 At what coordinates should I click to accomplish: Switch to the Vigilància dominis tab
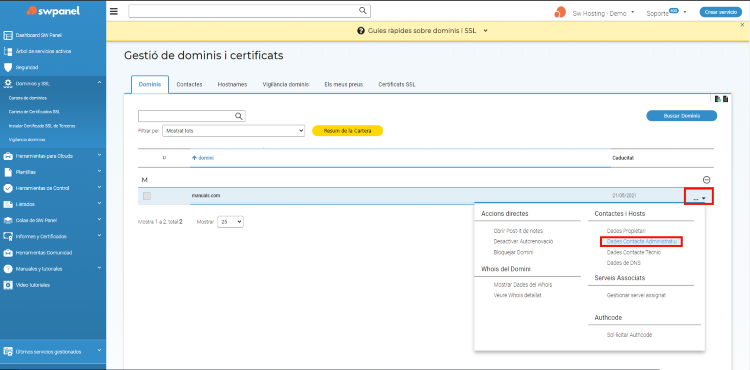[x=286, y=84]
